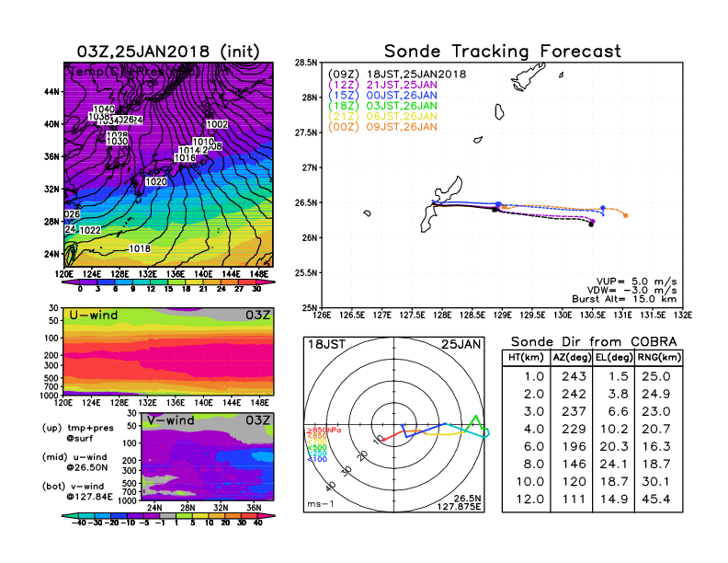Click the purple track endpoint dot near 130.5E
This screenshot has height=563, width=728.
click(593, 221)
